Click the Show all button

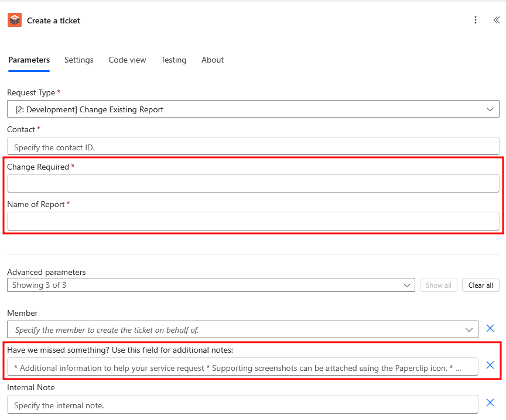pos(438,285)
